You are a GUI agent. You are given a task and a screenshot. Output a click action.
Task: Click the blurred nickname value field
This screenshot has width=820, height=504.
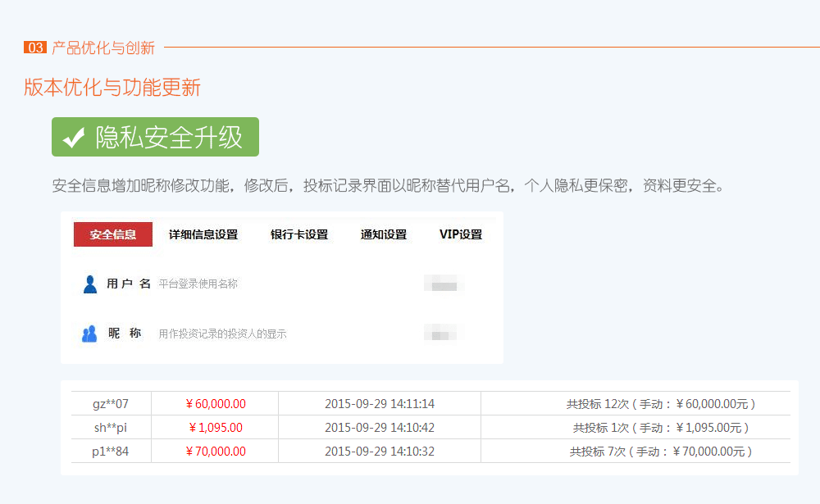[444, 334]
